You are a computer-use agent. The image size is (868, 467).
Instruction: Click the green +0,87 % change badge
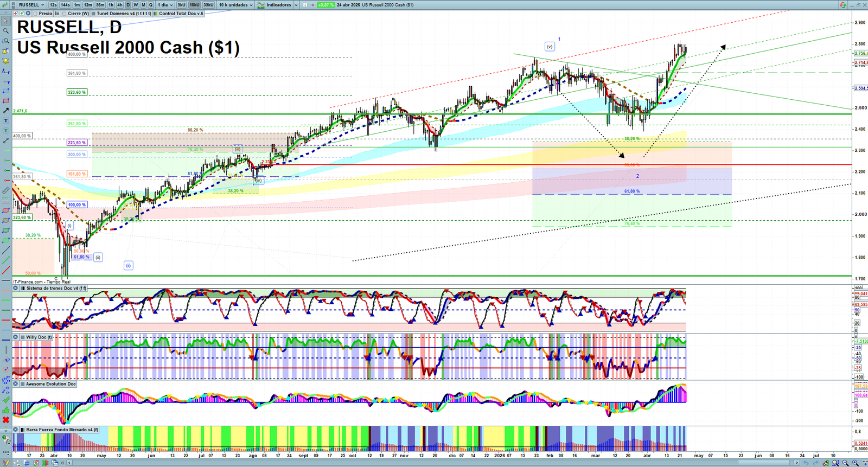coord(325,5)
